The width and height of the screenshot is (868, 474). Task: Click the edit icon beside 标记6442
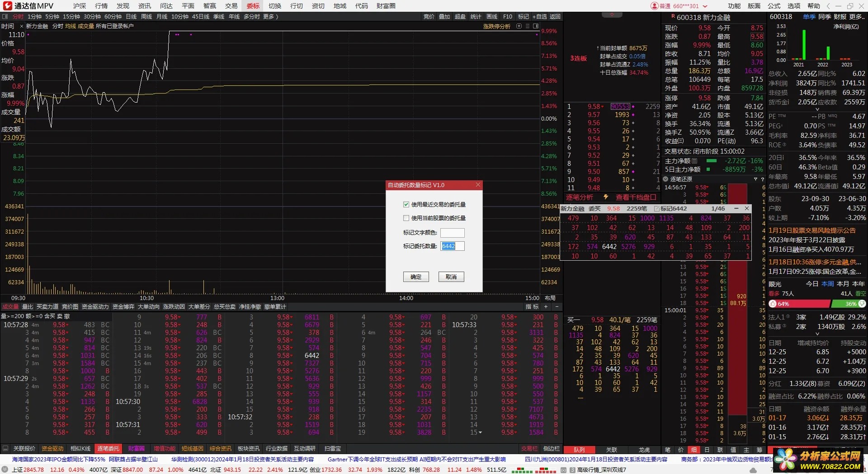click(657, 209)
